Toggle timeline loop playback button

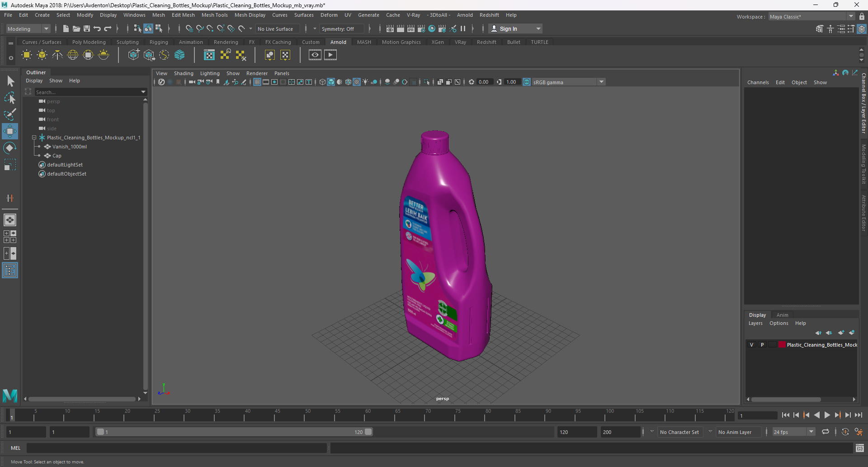pos(826,432)
